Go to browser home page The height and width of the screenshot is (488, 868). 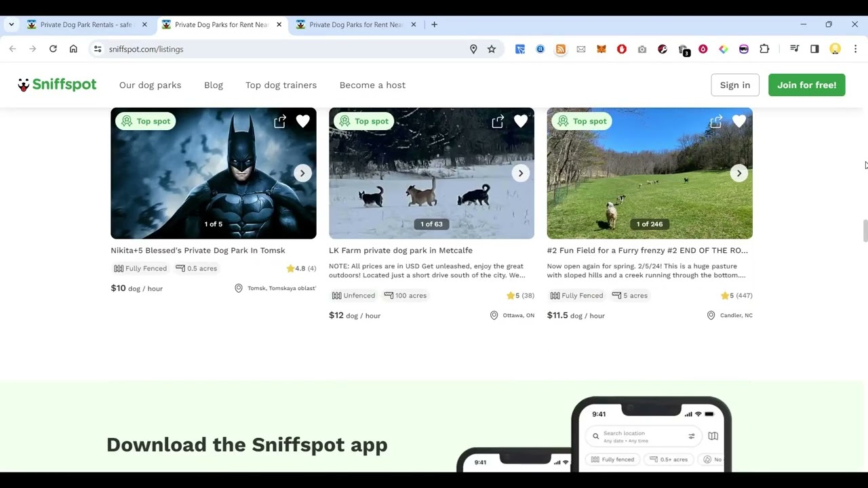point(73,49)
